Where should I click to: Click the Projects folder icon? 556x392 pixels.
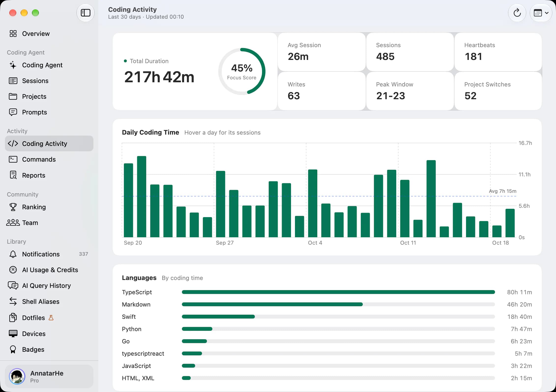point(13,96)
